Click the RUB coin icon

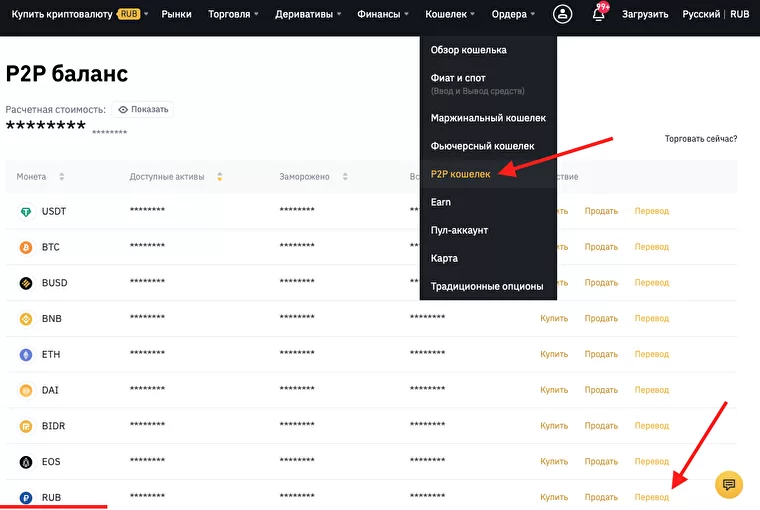pos(26,497)
